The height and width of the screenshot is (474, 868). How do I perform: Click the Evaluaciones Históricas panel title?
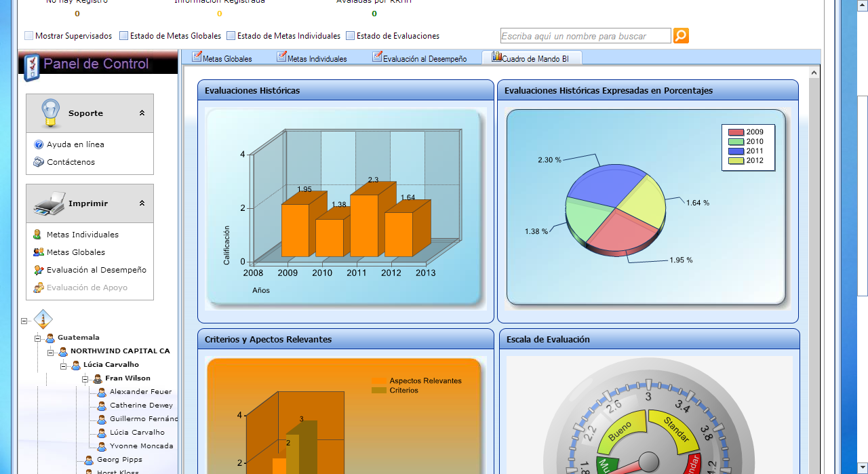252,90
